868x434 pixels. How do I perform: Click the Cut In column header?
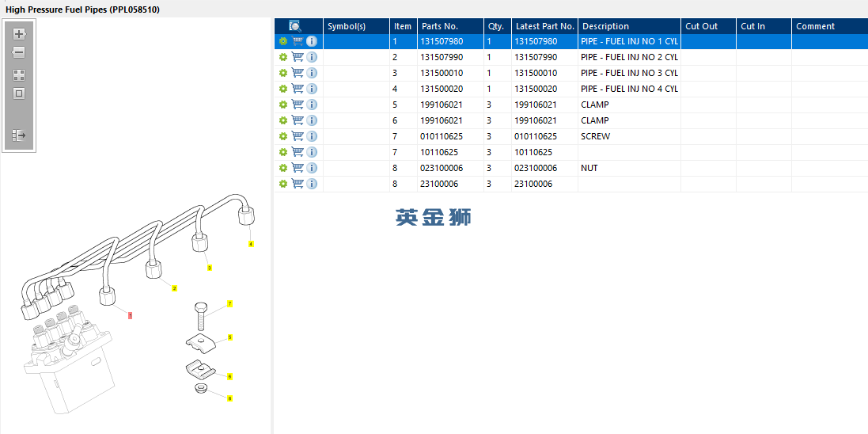coord(764,26)
